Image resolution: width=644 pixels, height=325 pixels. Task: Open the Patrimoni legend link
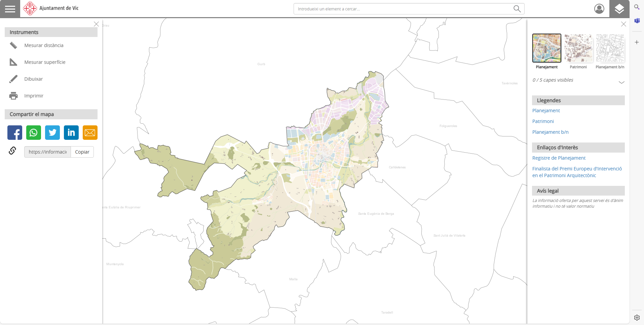coord(543,121)
